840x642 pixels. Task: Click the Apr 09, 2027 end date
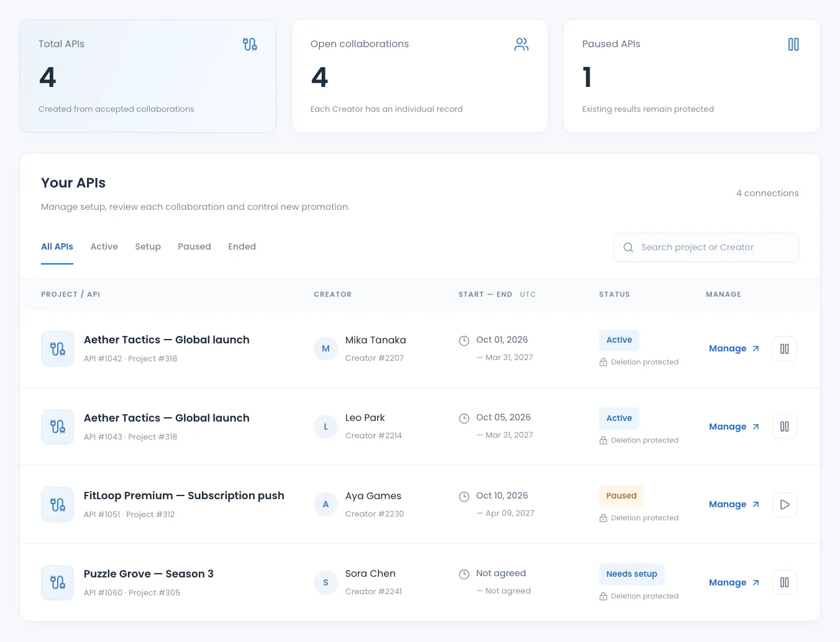pyautogui.click(x=509, y=513)
